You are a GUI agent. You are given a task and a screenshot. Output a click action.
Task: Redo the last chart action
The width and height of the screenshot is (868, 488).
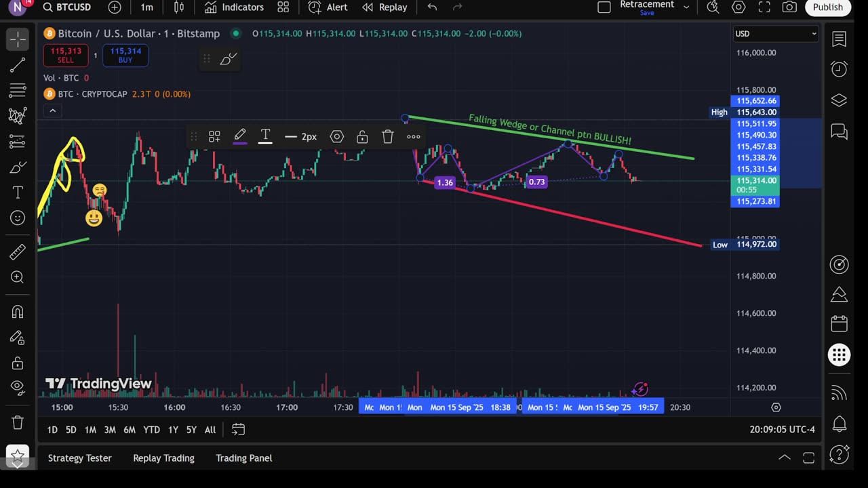click(458, 7)
